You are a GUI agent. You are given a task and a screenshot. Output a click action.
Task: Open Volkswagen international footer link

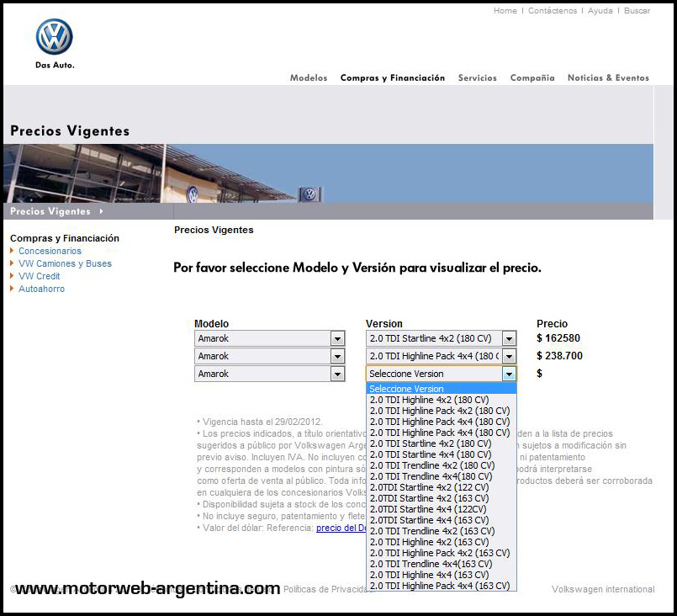click(603, 589)
